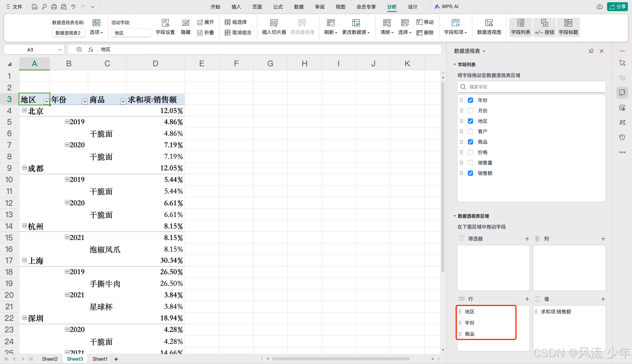Click the +/- 按钮 in the ribbon

[544, 27]
